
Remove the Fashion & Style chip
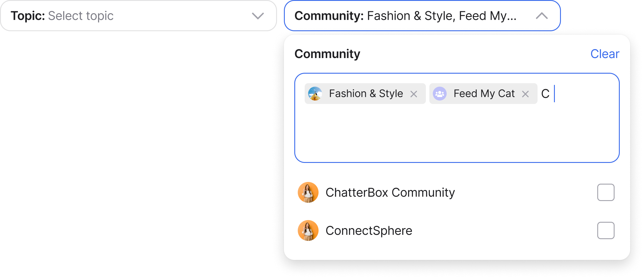click(x=414, y=94)
